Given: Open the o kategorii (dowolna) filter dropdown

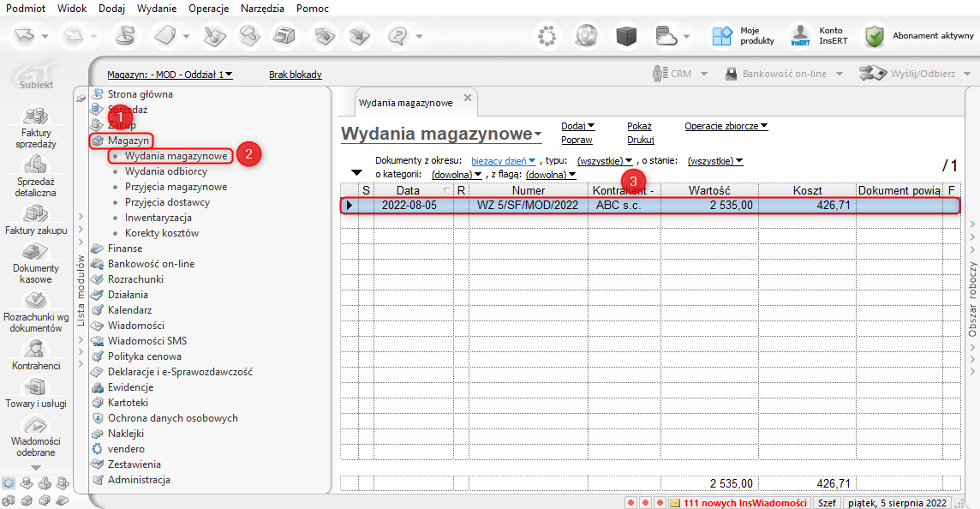Looking at the screenshot, I should [457, 175].
